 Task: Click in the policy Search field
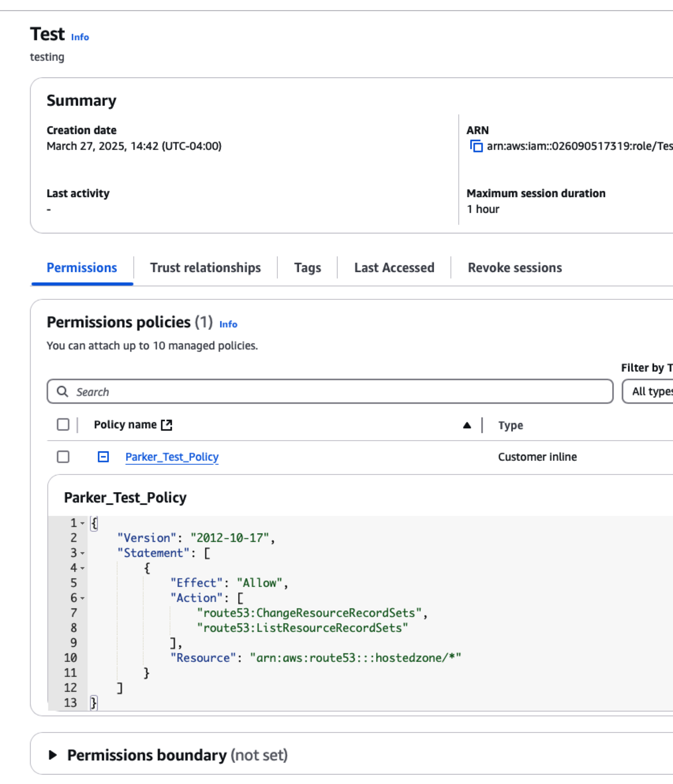point(330,391)
